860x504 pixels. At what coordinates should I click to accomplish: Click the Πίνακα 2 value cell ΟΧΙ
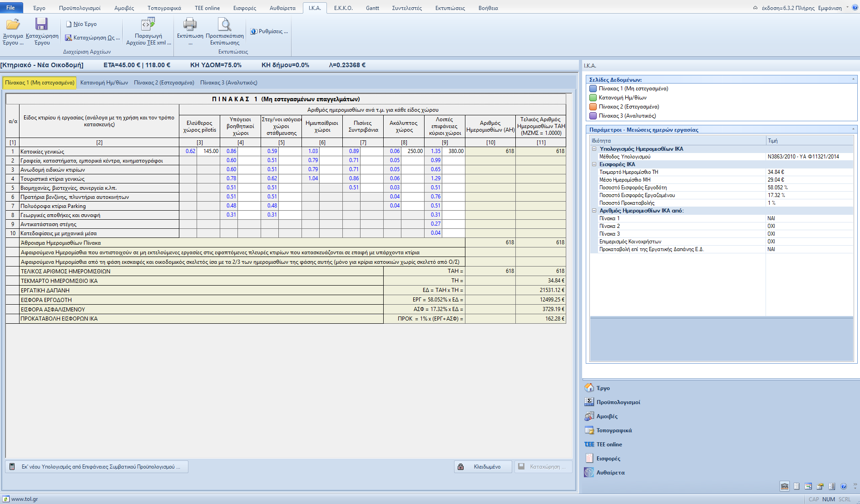771,226
